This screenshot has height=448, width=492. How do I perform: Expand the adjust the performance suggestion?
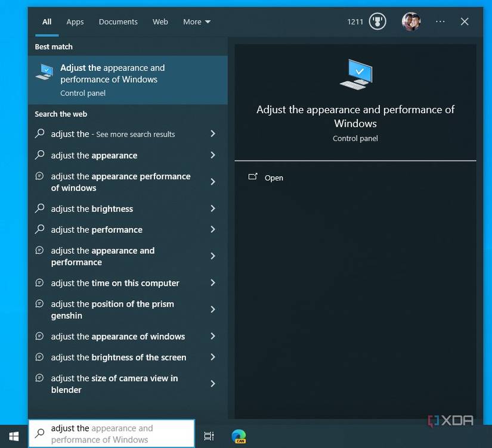(x=96, y=229)
